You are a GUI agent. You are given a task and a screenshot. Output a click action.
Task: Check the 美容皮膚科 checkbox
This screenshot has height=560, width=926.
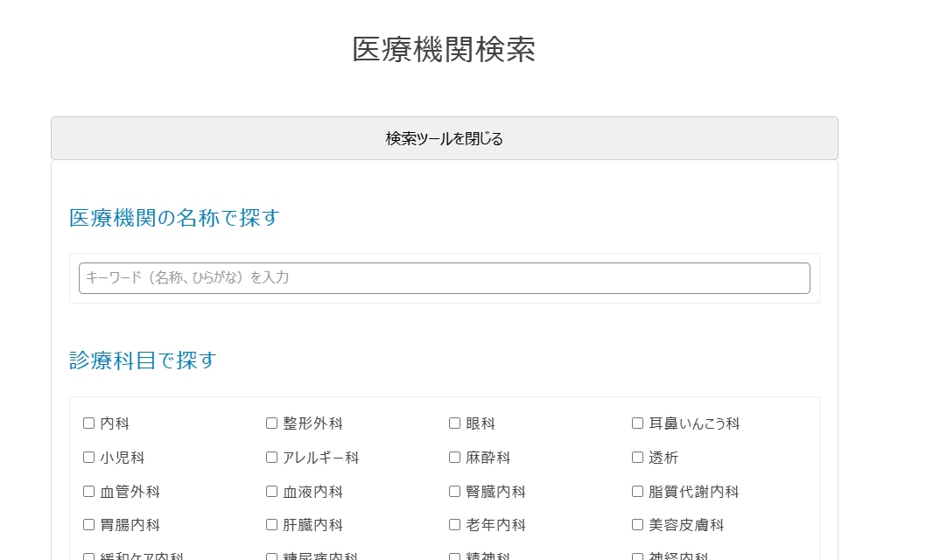pyautogui.click(x=637, y=525)
